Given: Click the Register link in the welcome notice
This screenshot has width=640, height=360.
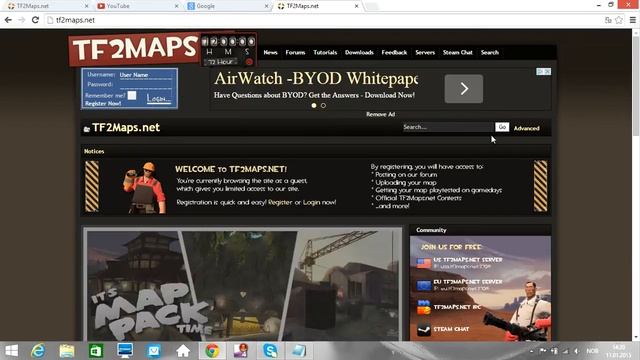Looking at the screenshot, I should 280,202.
